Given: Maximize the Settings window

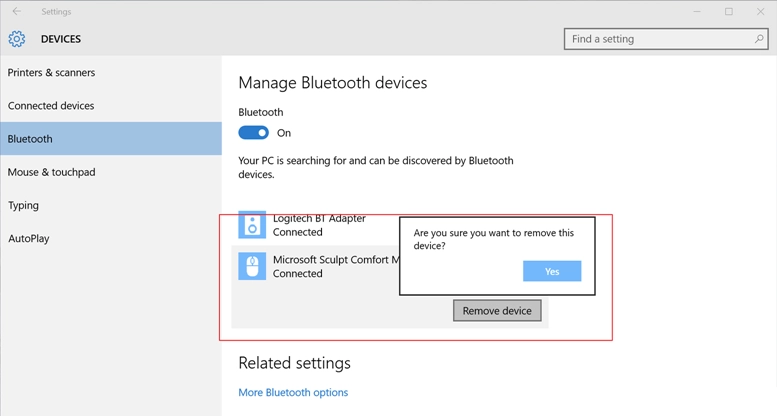Looking at the screenshot, I should (728, 11).
